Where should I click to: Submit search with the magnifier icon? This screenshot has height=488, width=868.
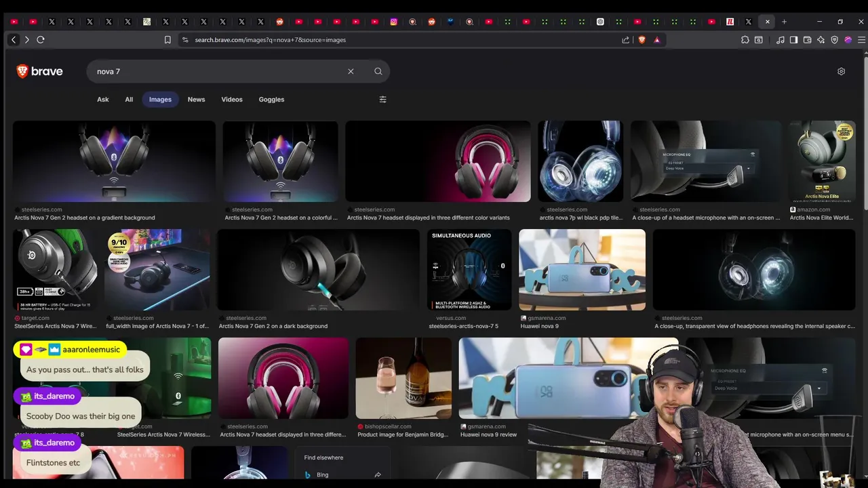[378, 71]
